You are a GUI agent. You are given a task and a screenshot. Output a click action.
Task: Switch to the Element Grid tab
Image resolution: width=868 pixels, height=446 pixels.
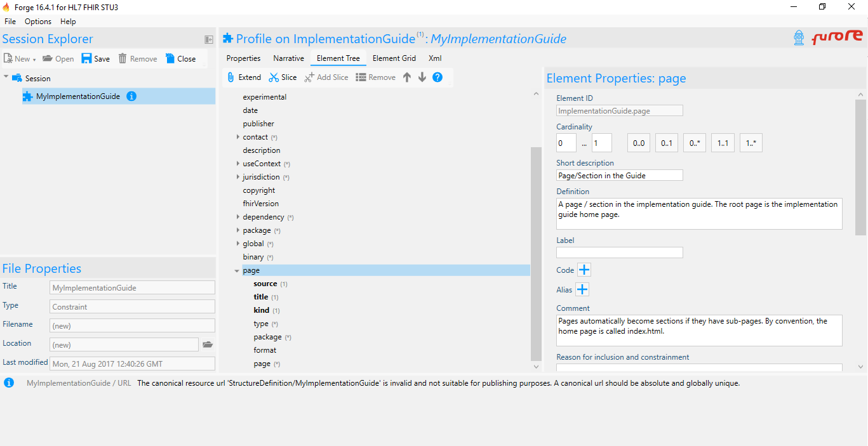[x=394, y=58]
